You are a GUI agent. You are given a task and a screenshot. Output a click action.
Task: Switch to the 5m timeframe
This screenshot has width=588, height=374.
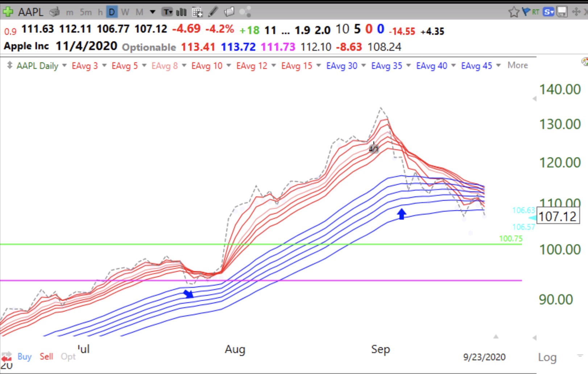coord(86,12)
